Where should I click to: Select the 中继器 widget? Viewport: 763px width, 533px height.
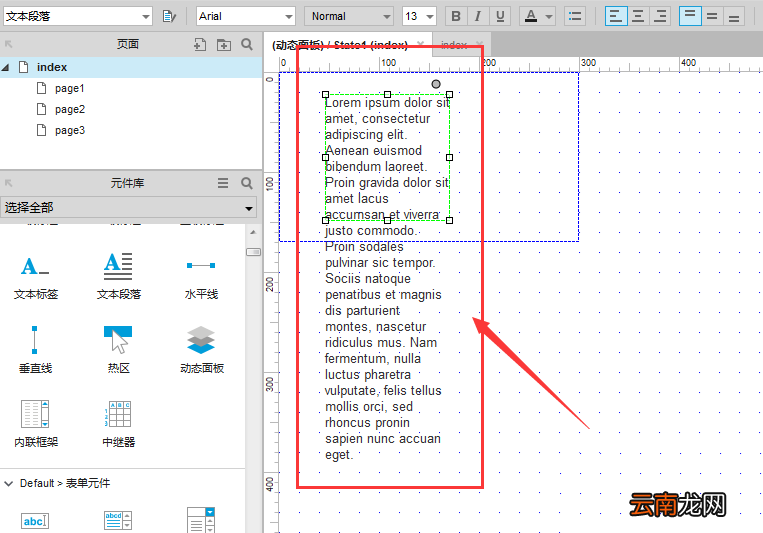pos(118,423)
